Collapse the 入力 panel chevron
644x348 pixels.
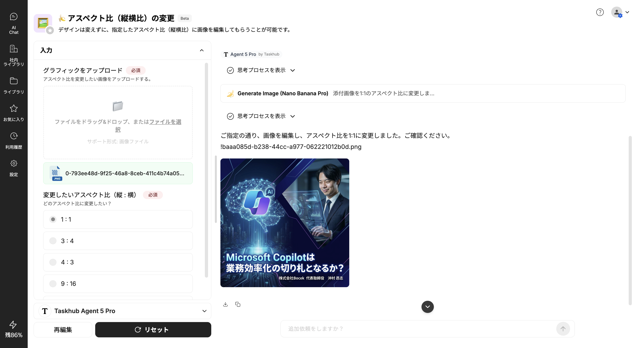pos(201,50)
